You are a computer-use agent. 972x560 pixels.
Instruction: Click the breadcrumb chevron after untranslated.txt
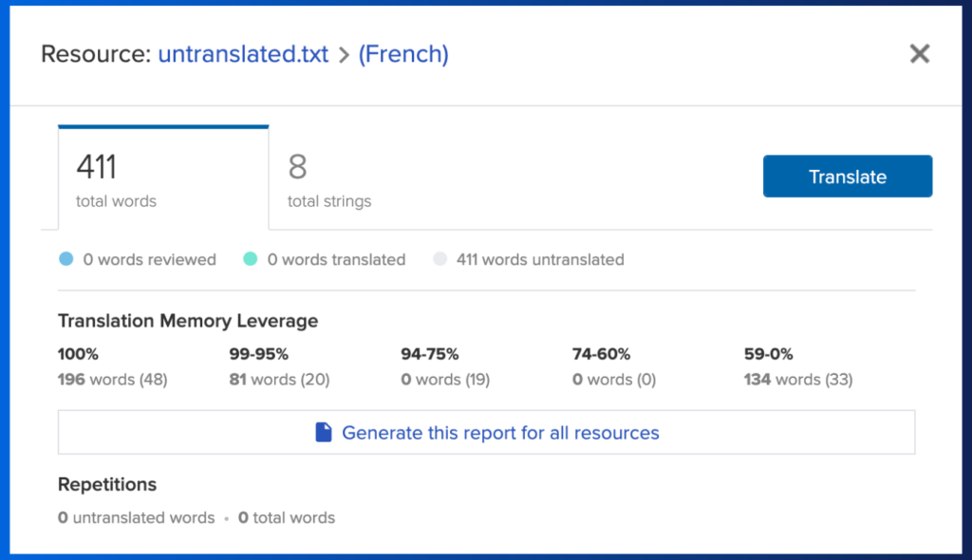(344, 55)
